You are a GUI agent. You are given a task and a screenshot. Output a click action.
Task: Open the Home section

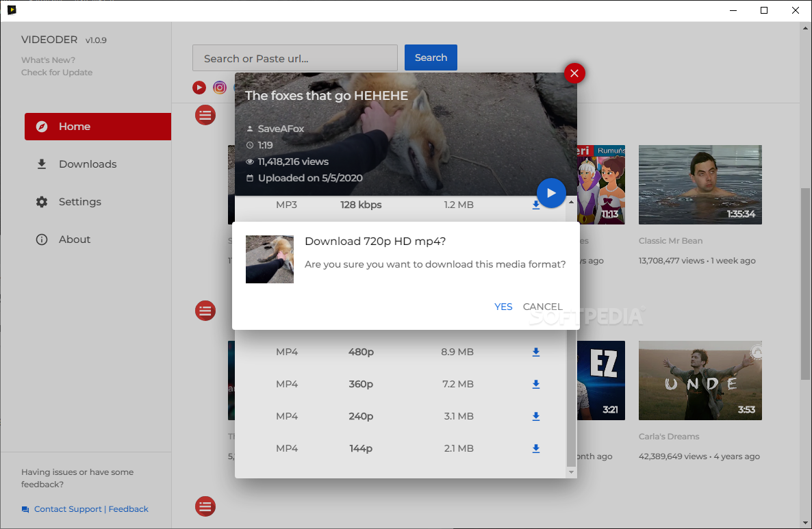[98, 127]
